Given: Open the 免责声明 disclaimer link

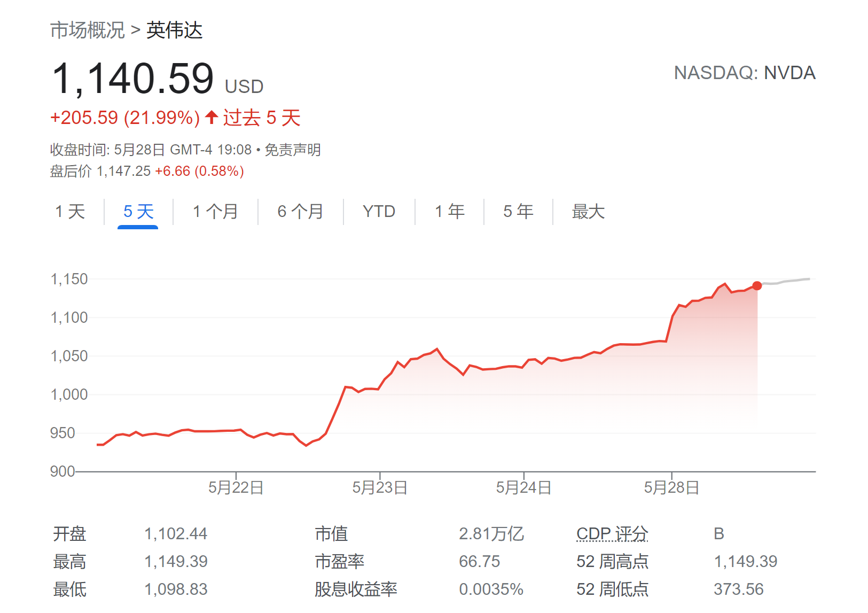Looking at the screenshot, I should tap(293, 150).
